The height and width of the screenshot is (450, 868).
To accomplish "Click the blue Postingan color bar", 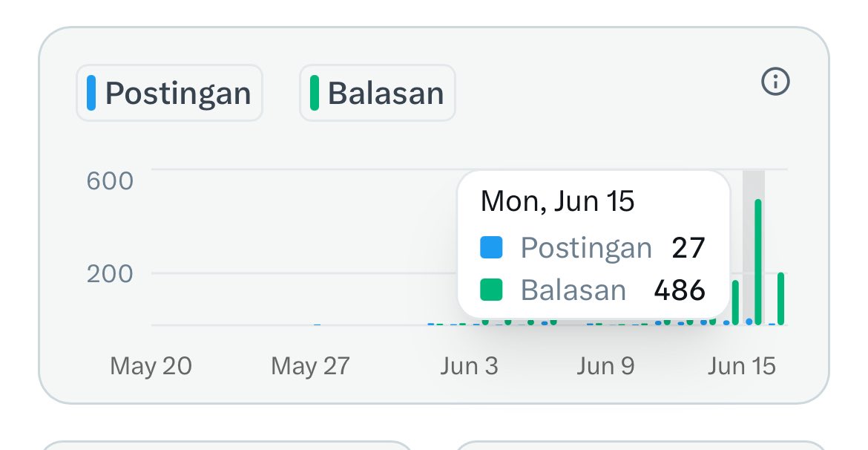I will pos(91,93).
